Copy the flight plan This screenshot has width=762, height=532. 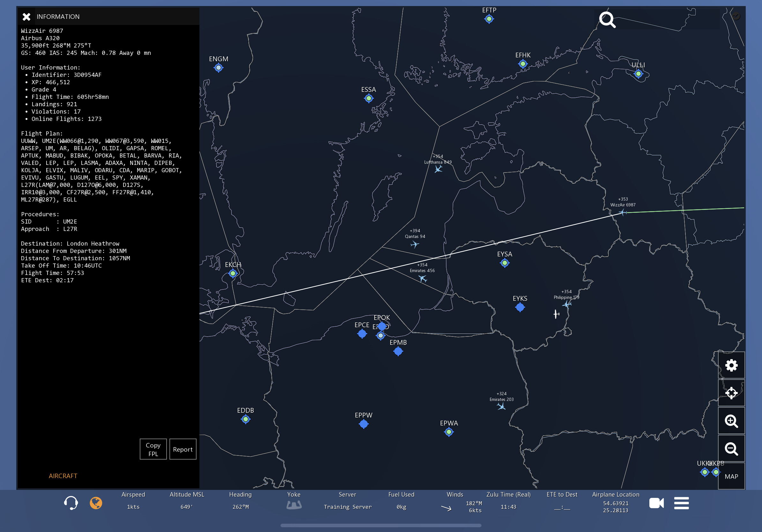153,449
